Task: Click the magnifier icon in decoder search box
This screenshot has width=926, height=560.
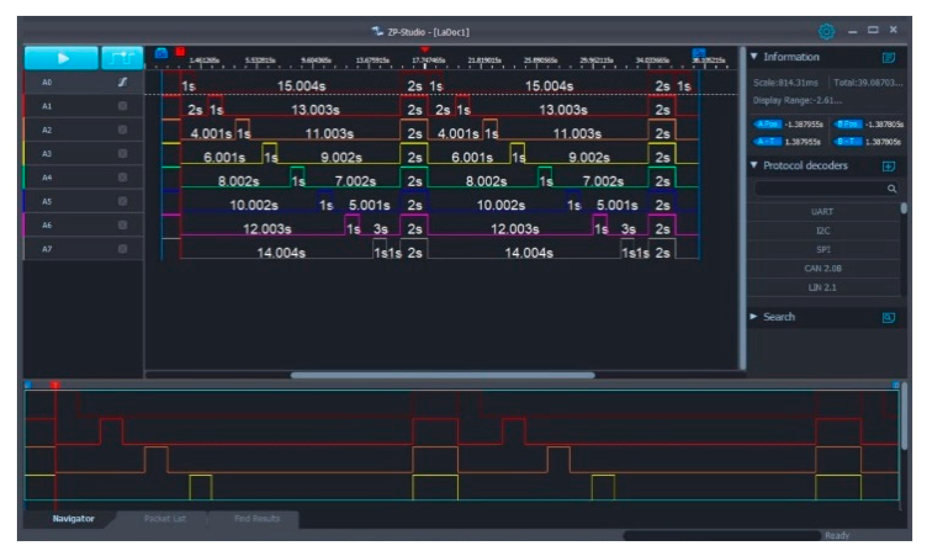Action: click(891, 189)
